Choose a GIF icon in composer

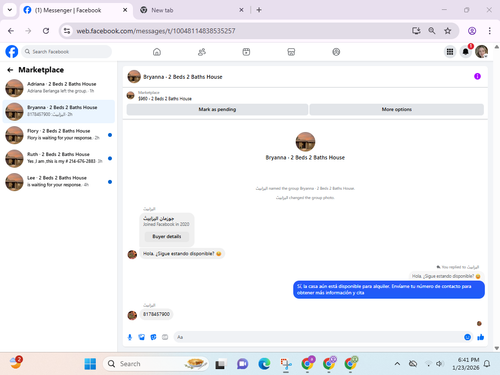[x=165, y=337]
